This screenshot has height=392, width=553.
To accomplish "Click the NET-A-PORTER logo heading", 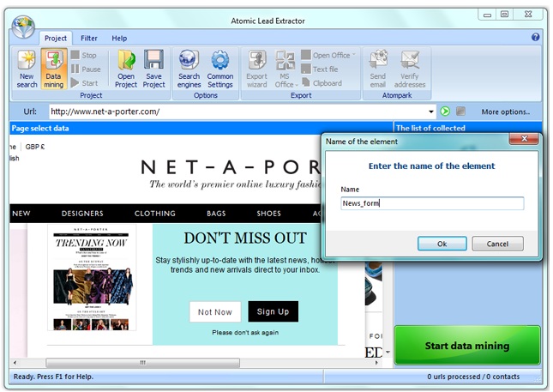I will point(231,167).
